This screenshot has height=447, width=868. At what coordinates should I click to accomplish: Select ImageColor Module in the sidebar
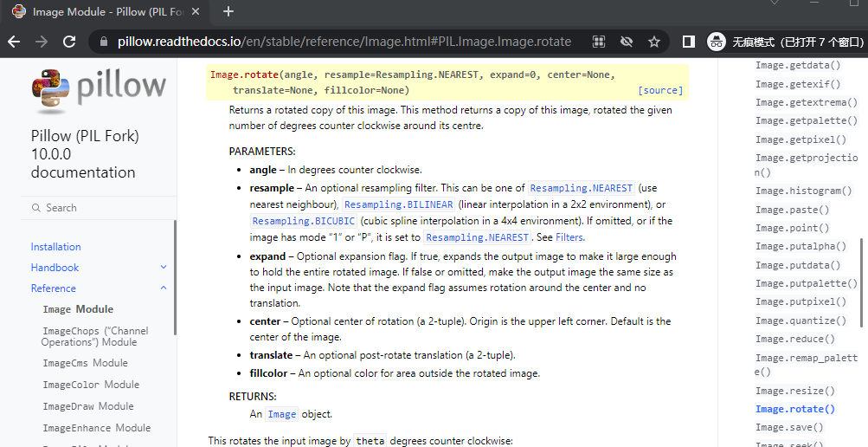click(91, 385)
